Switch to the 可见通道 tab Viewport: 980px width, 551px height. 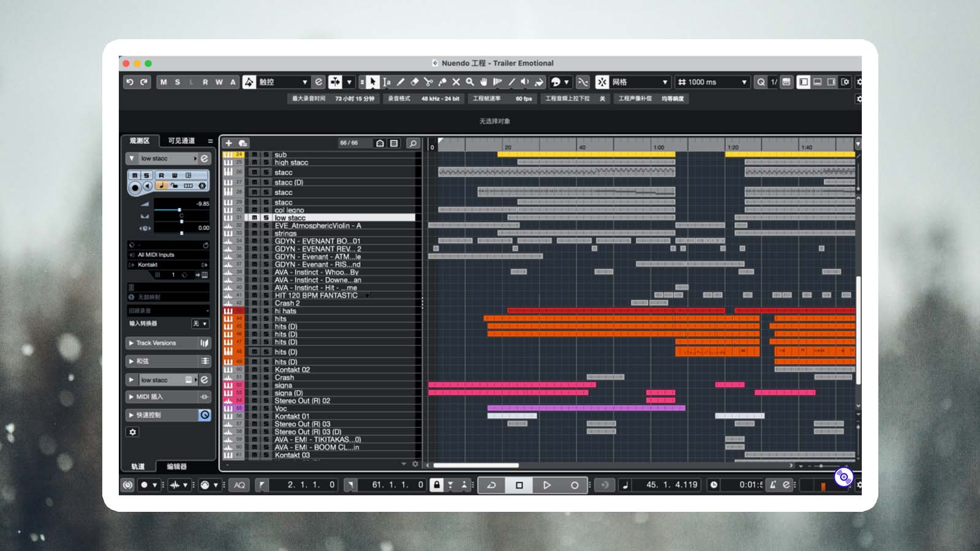[181, 141]
